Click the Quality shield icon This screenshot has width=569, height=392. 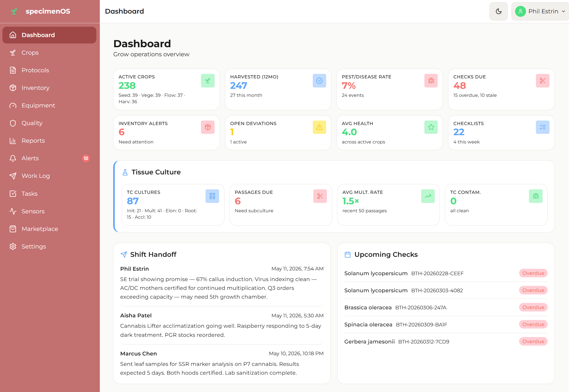tap(13, 123)
